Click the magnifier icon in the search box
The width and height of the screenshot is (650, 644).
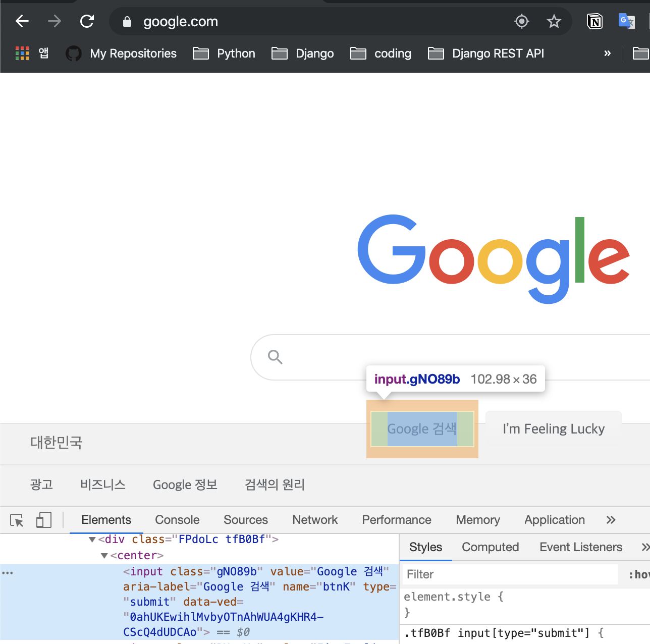coord(275,357)
